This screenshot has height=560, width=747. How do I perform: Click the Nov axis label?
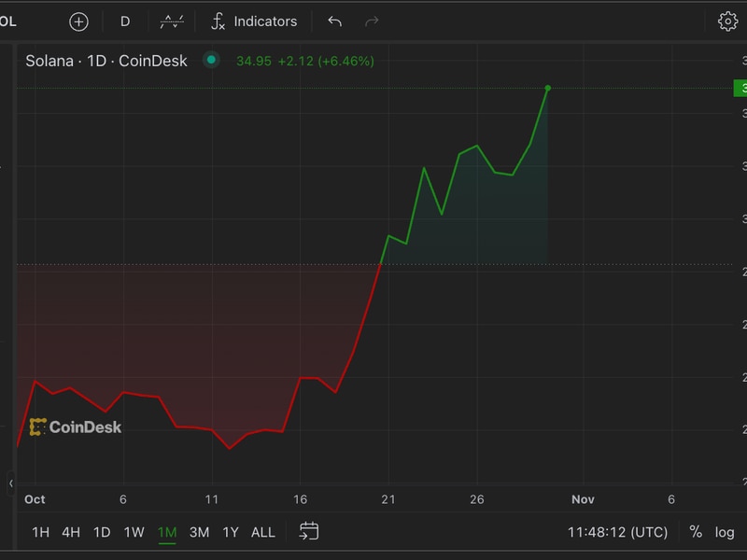[583, 499]
